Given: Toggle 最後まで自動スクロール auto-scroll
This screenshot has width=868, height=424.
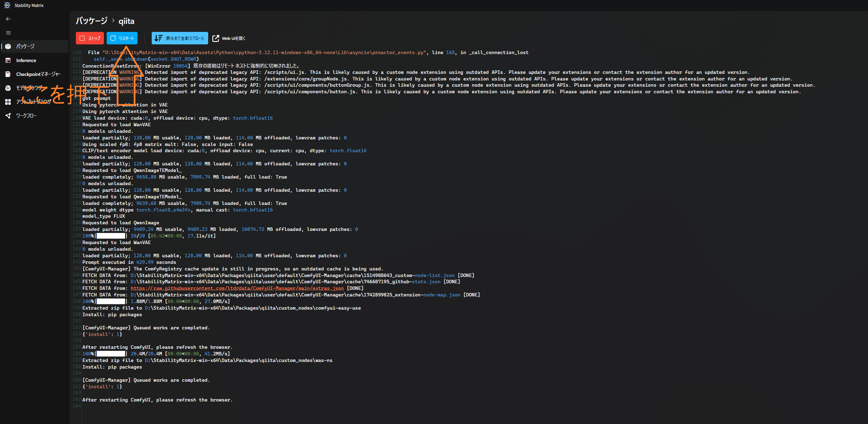Looking at the screenshot, I should point(180,38).
